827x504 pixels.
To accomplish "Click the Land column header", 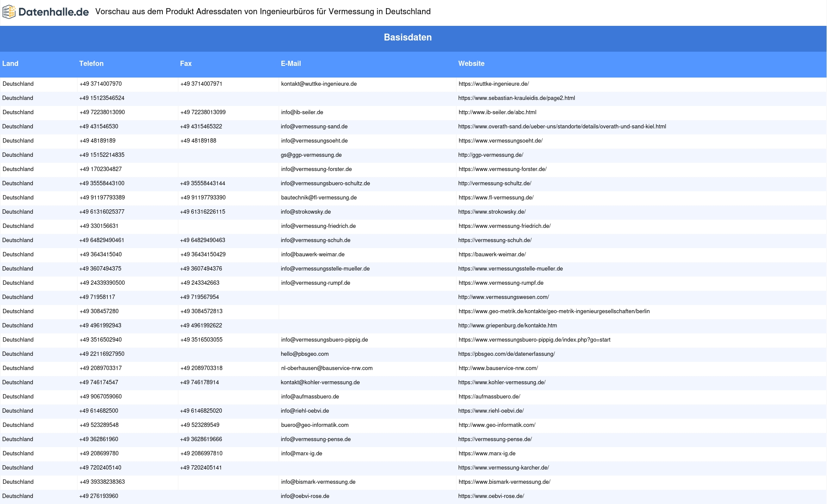I will click(10, 63).
